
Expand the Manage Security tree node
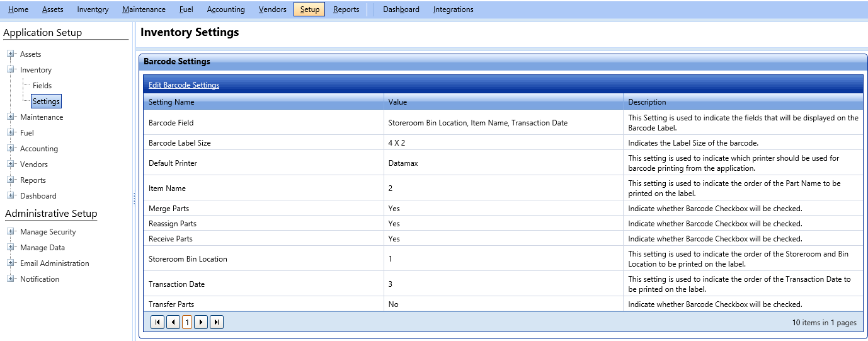[11, 232]
